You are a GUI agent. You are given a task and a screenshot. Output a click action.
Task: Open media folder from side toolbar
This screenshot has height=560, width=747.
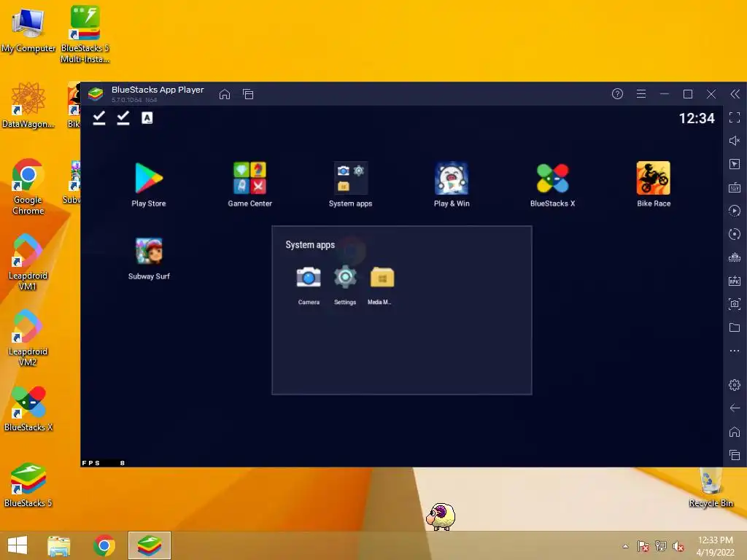click(x=735, y=327)
